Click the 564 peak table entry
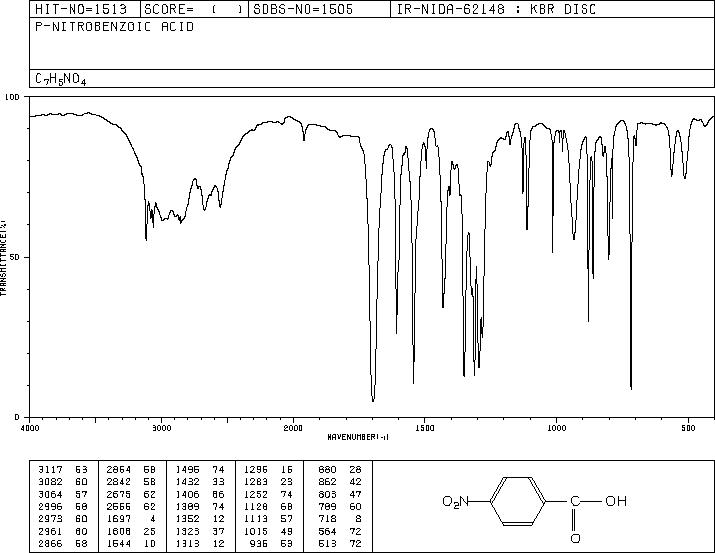 (340, 532)
